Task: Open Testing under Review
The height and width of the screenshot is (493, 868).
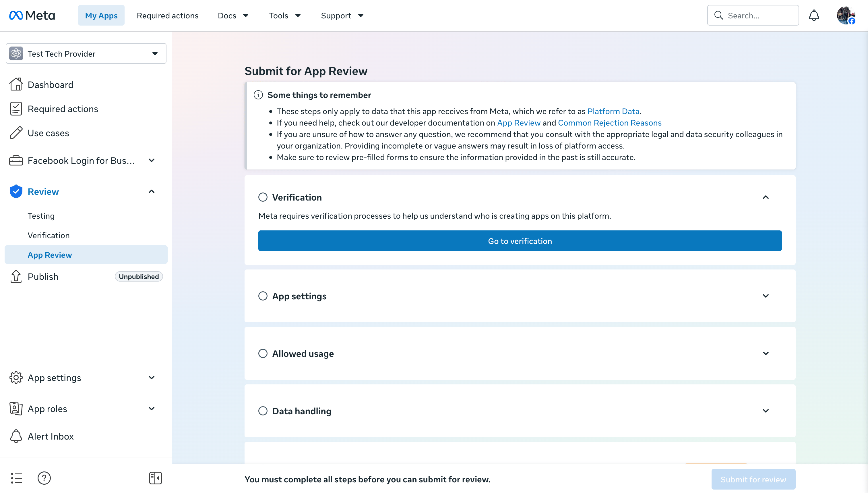Action: pyautogui.click(x=41, y=216)
